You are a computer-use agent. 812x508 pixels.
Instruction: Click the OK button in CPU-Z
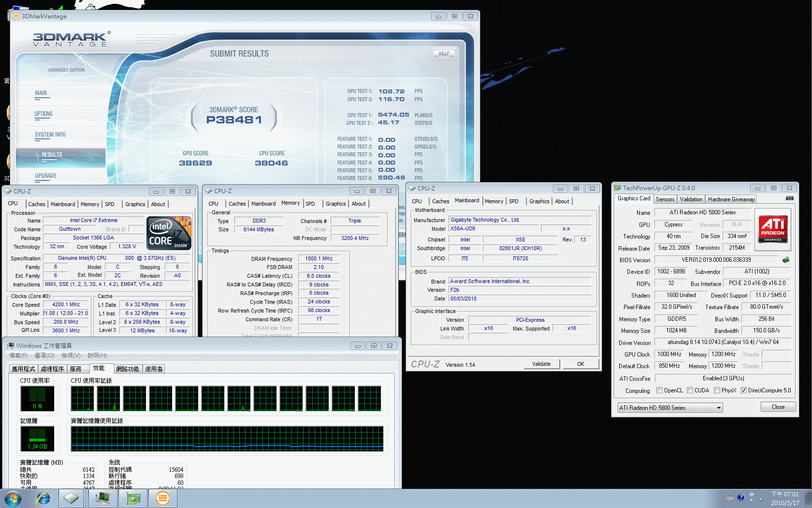580,364
